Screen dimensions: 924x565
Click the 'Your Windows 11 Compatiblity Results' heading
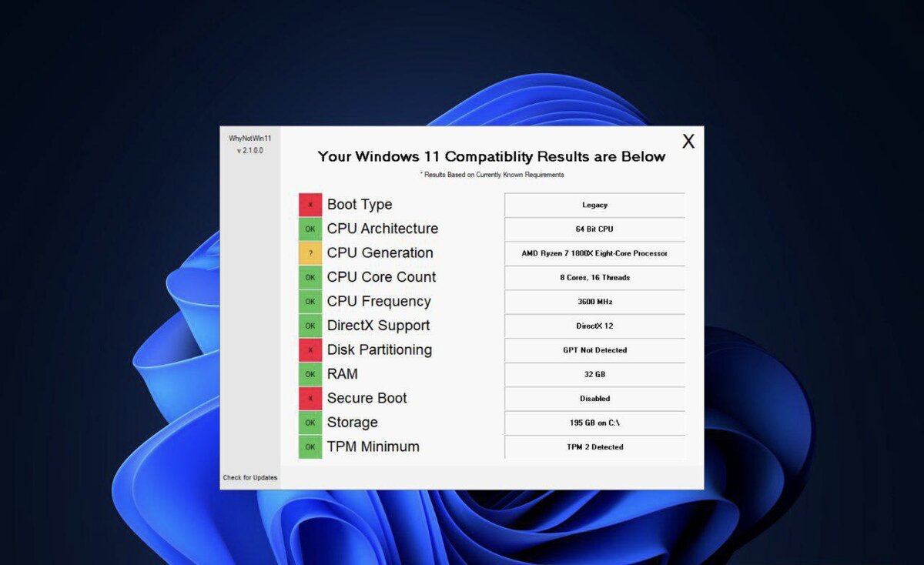[491, 156]
